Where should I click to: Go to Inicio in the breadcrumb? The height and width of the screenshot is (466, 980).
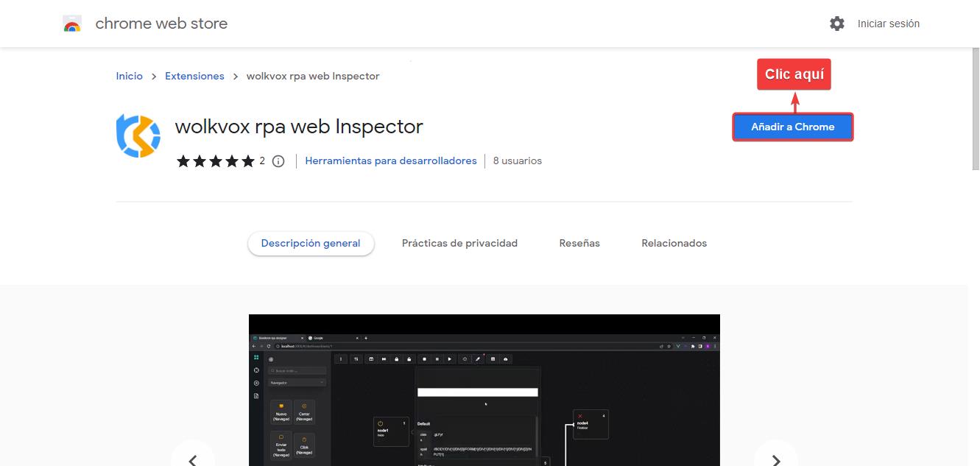pyautogui.click(x=130, y=76)
